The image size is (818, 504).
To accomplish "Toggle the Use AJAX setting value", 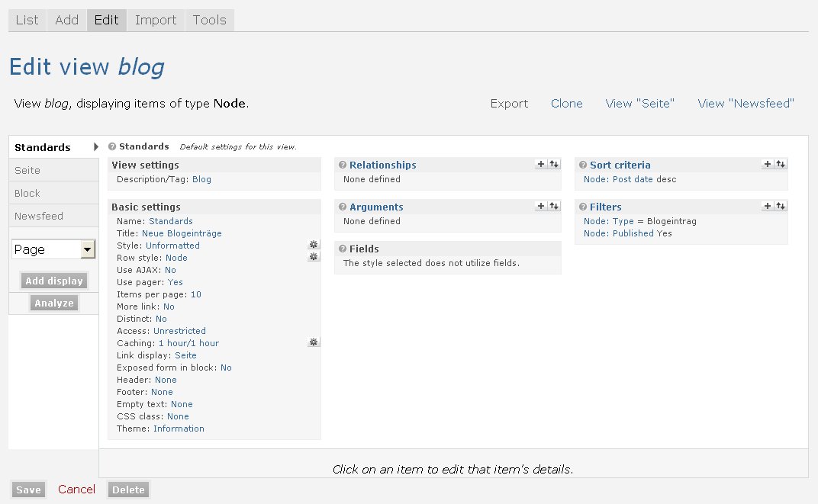I will coord(170,270).
